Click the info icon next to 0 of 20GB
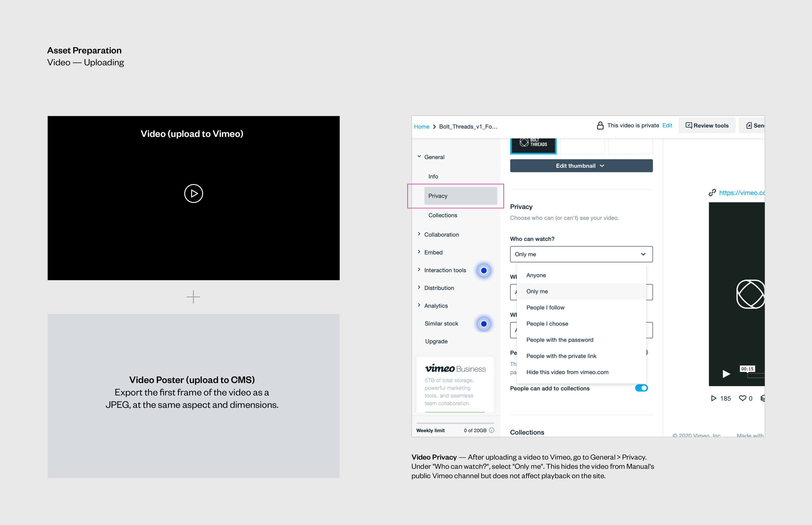The height and width of the screenshot is (525, 812). click(492, 430)
